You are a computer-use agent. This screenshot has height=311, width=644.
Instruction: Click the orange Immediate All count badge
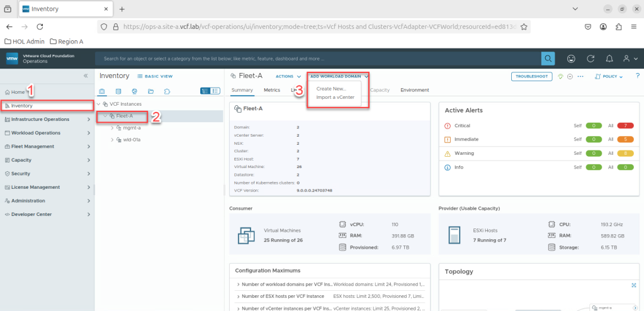[x=626, y=139]
